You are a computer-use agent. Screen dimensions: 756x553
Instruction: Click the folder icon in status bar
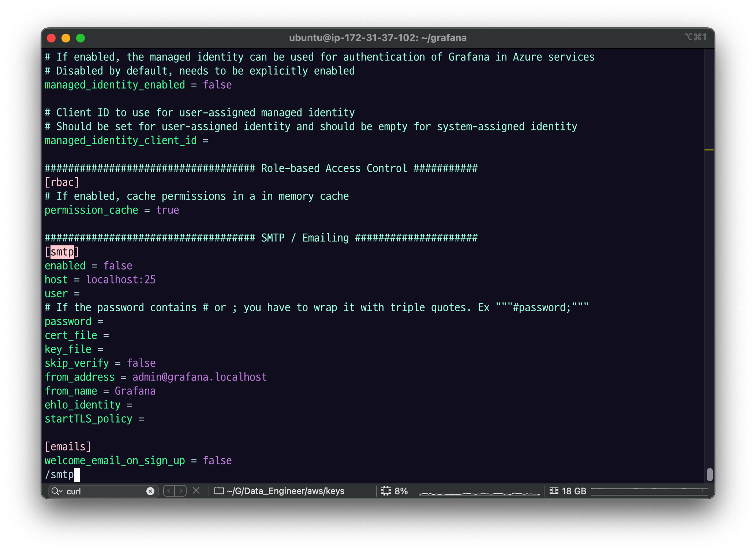pyautogui.click(x=219, y=491)
